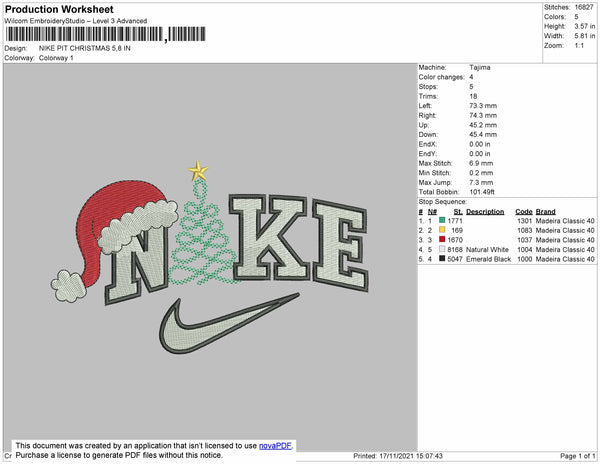Click the yellow thread swatch 169
This screenshot has width=600, height=464.
click(x=442, y=230)
